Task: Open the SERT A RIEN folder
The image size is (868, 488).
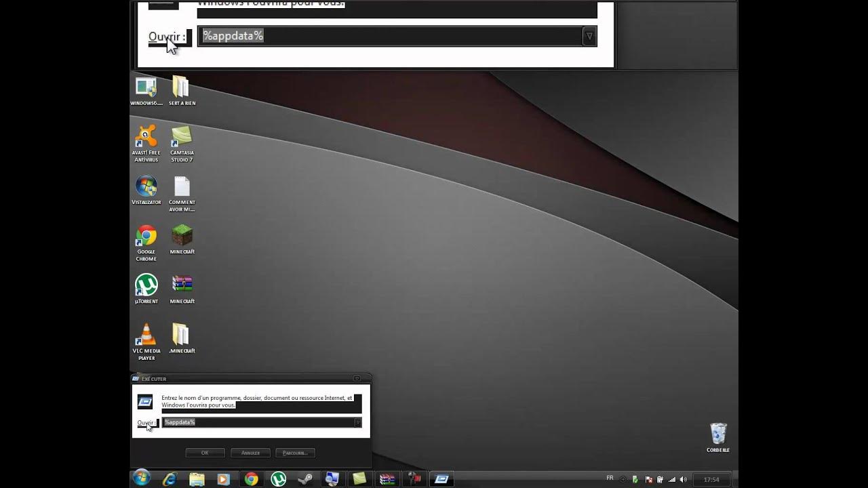Action: [182, 91]
